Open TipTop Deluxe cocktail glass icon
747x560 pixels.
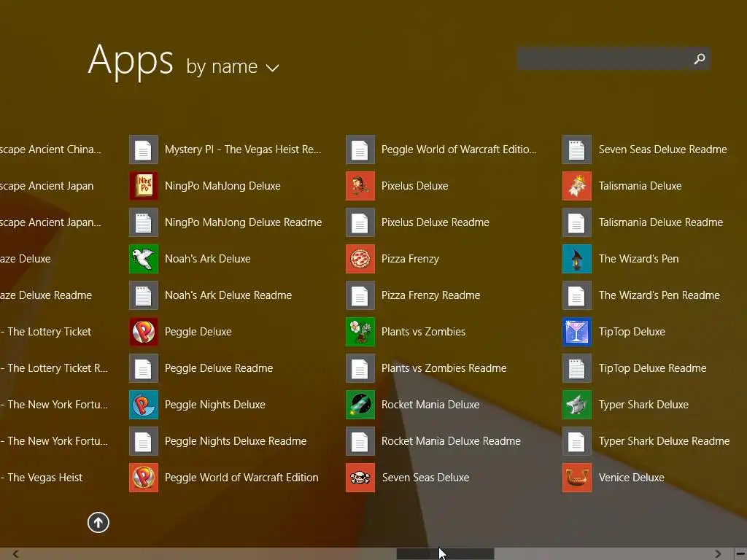pyautogui.click(x=577, y=332)
